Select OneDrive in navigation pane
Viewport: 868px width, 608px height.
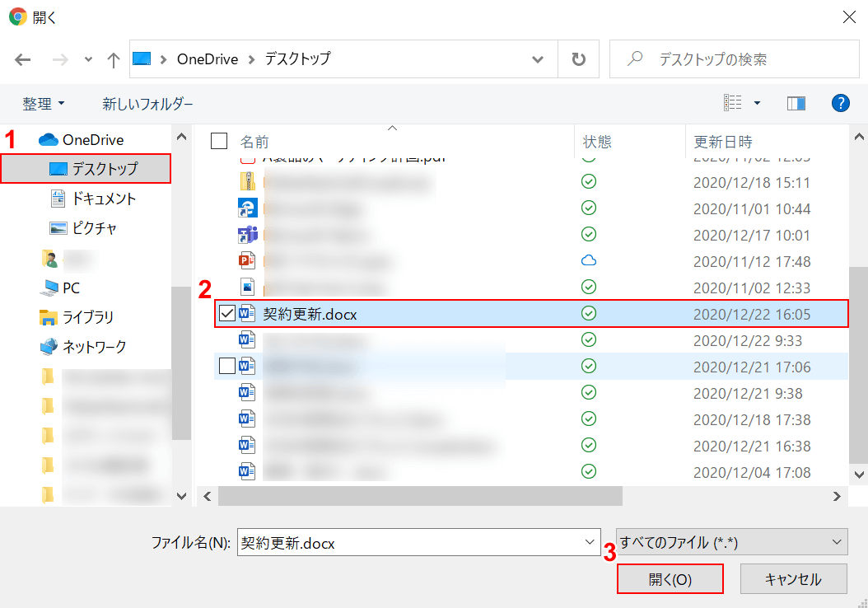[x=81, y=139]
